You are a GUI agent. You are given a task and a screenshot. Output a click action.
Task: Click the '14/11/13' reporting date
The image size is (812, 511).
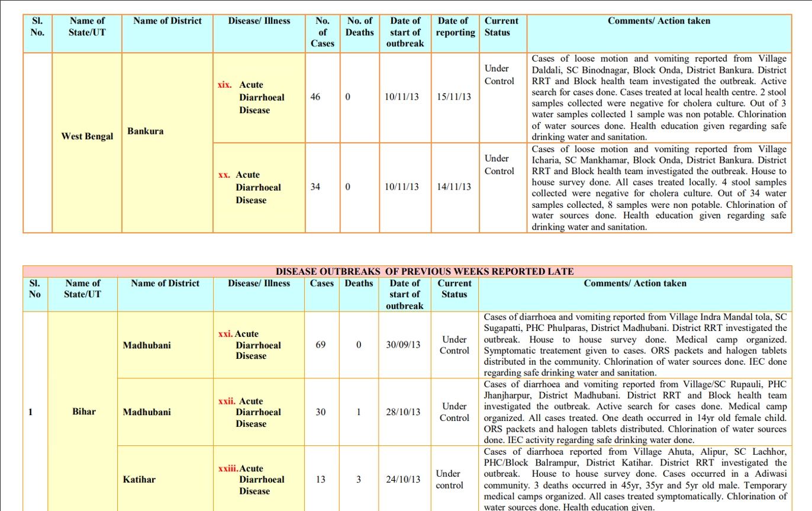tap(454, 187)
